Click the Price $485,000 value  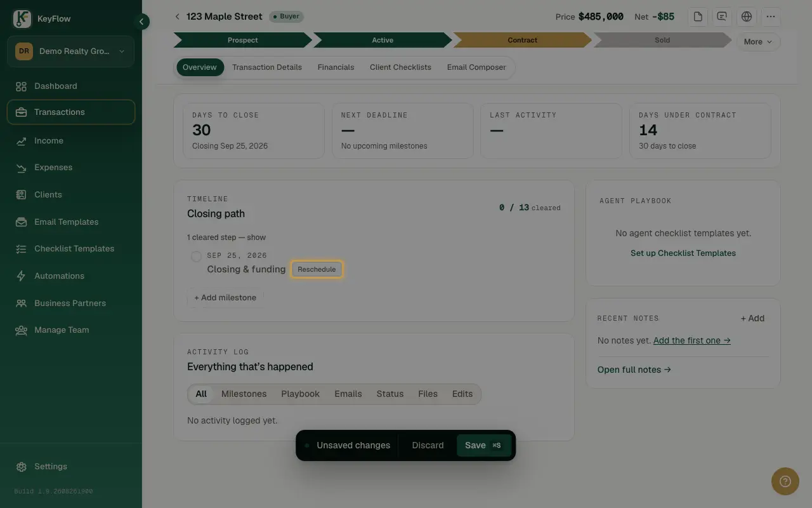601,17
